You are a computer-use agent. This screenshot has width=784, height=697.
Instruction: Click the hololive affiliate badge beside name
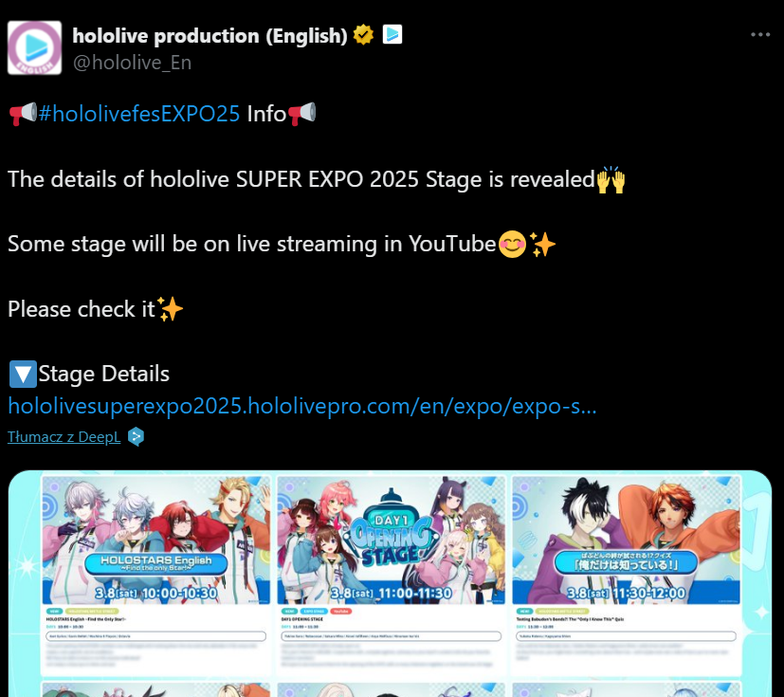[392, 34]
